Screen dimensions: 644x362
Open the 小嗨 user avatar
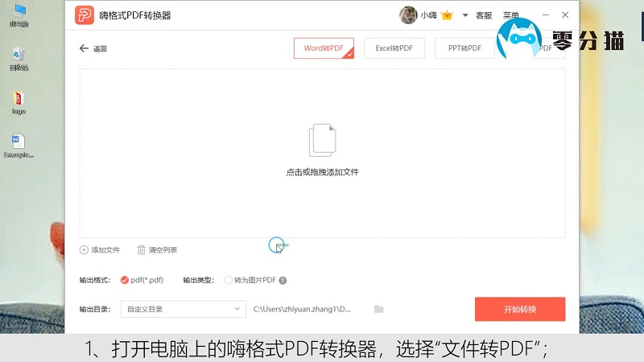point(408,15)
